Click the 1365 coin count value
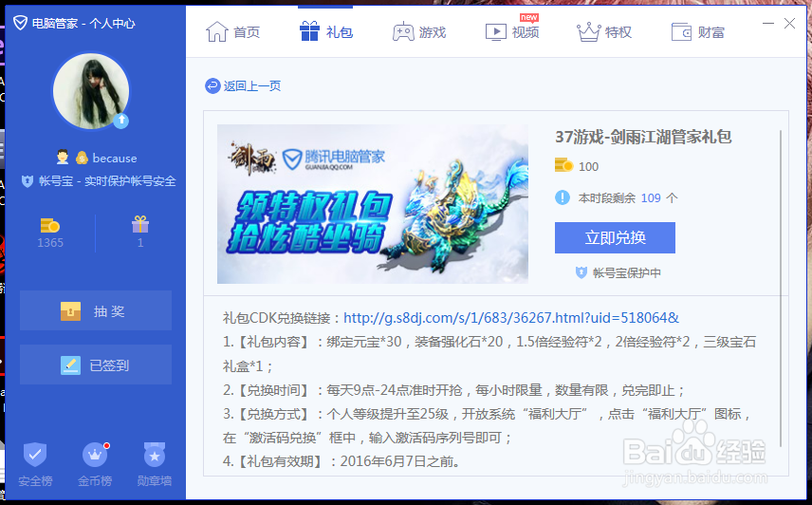The height and width of the screenshot is (505, 812). [x=50, y=242]
